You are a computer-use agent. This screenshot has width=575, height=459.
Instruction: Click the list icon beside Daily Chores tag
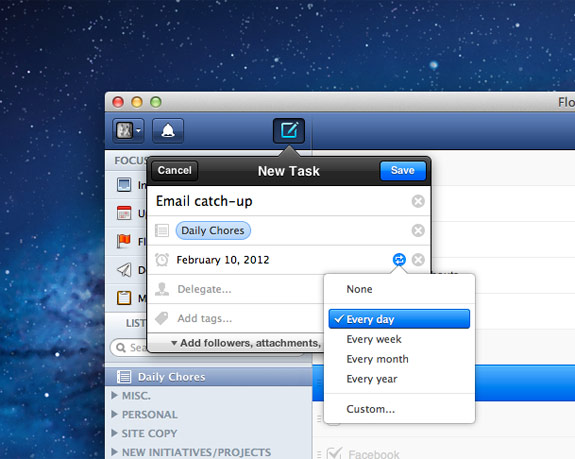pyautogui.click(x=162, y=230)
